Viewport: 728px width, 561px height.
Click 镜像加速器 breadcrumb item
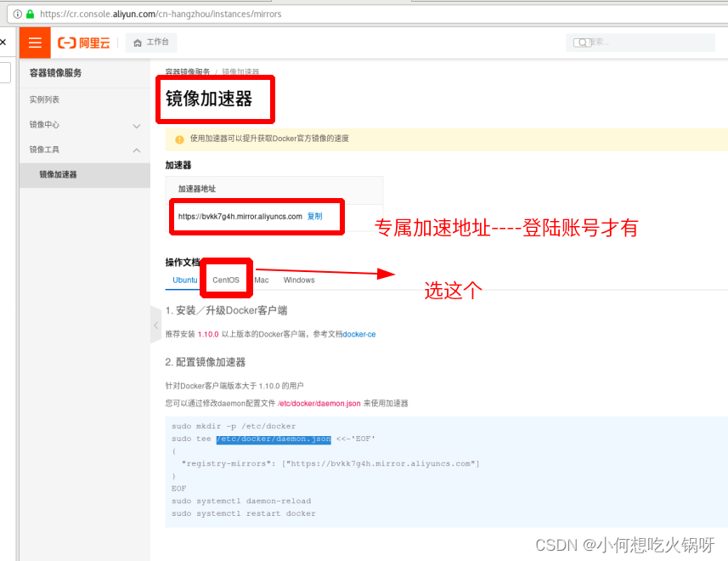coord(240,71)
